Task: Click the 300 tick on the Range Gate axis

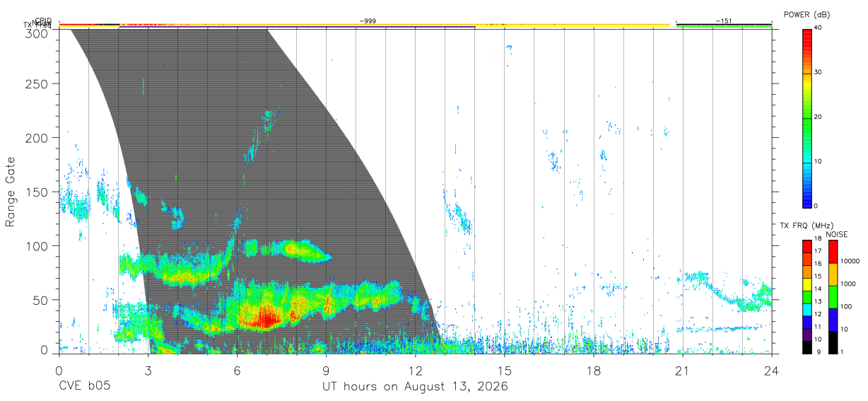Action: [37, 32]
